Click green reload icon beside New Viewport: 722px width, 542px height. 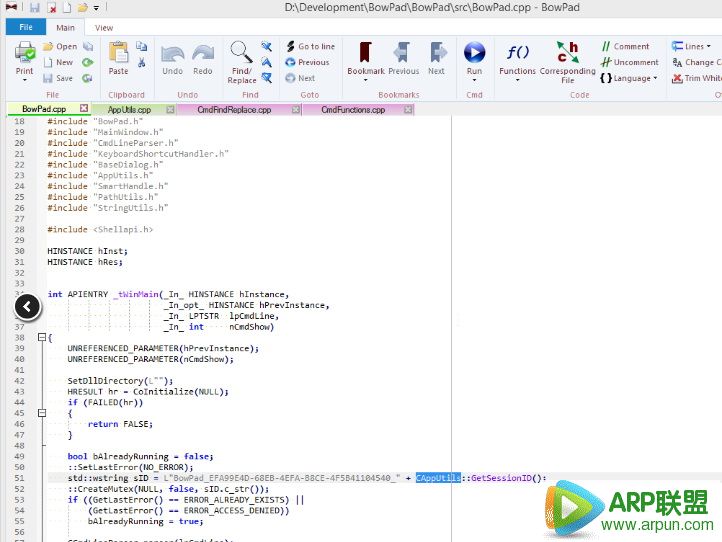pos(87,62)
